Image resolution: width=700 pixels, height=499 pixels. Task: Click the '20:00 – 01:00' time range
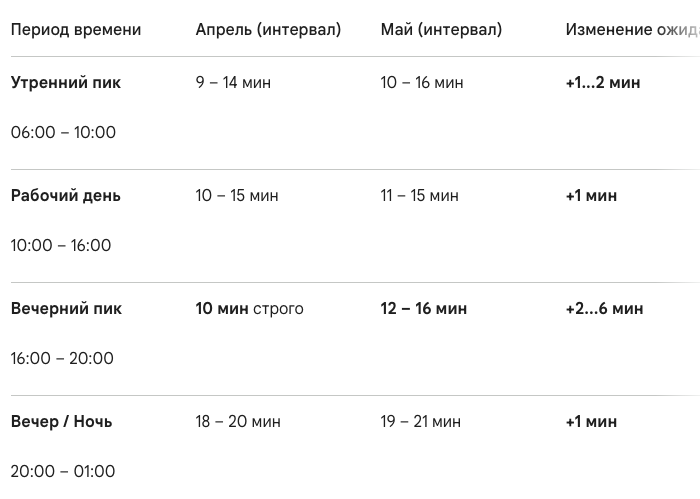pos(63,472)
